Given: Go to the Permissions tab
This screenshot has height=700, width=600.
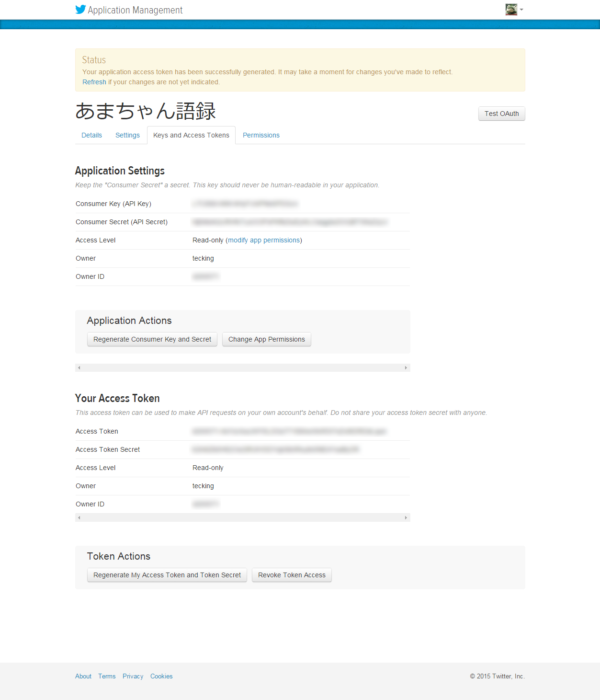Looking at the screenshot, I should (x=261, y=135).
